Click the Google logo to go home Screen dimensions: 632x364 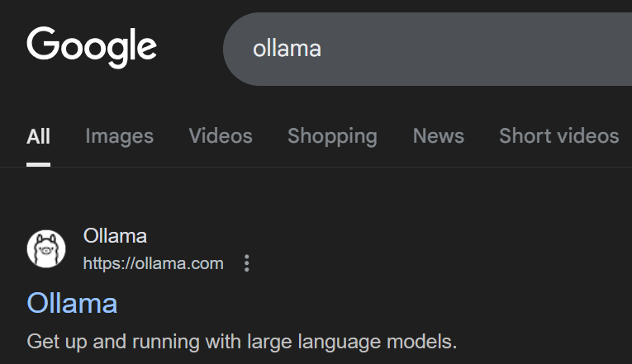(92, 47)
